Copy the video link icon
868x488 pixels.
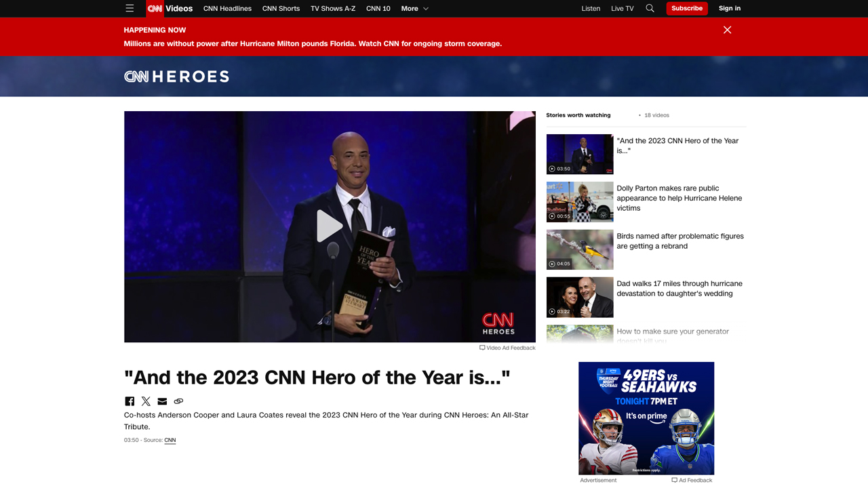coord(178,401)
